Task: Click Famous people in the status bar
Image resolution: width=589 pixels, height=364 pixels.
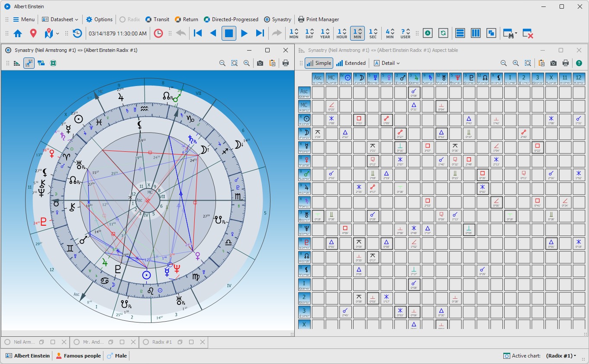Action: 78,356
